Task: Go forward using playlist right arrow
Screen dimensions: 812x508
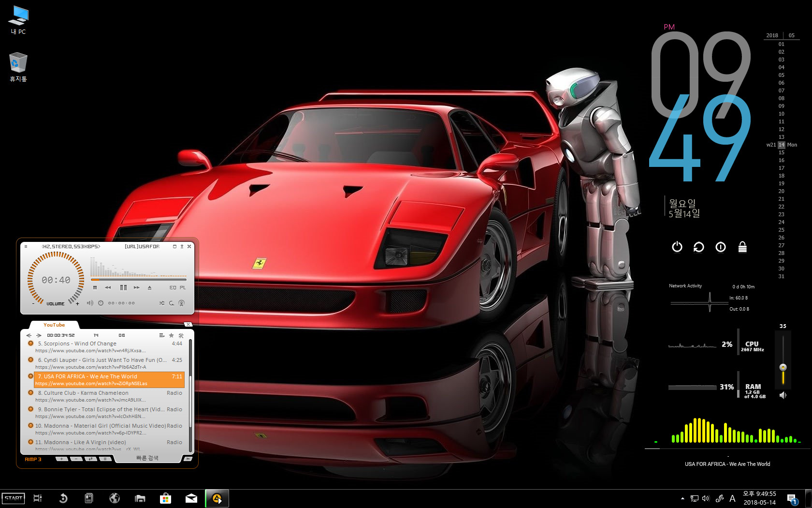Action: tap(39, 335)
